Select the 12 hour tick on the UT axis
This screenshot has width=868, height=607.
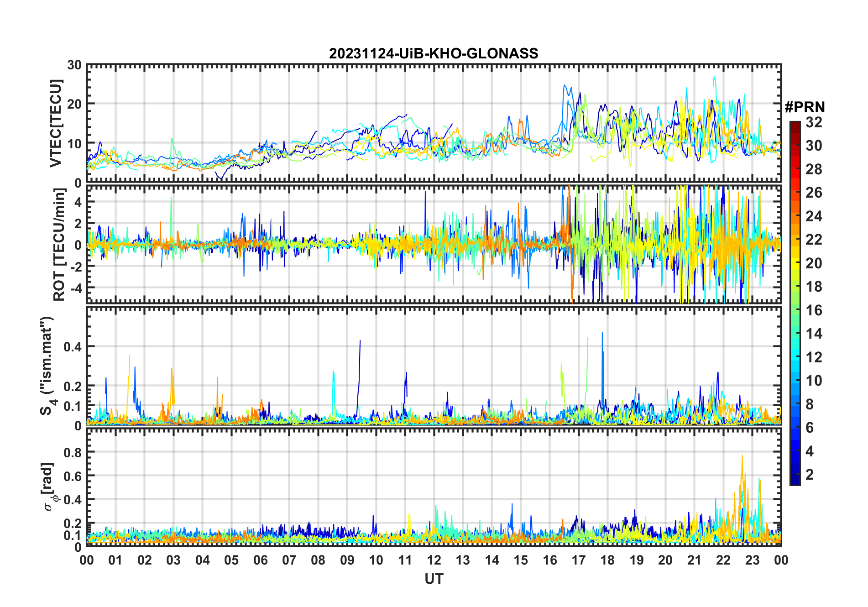(434, 560)
